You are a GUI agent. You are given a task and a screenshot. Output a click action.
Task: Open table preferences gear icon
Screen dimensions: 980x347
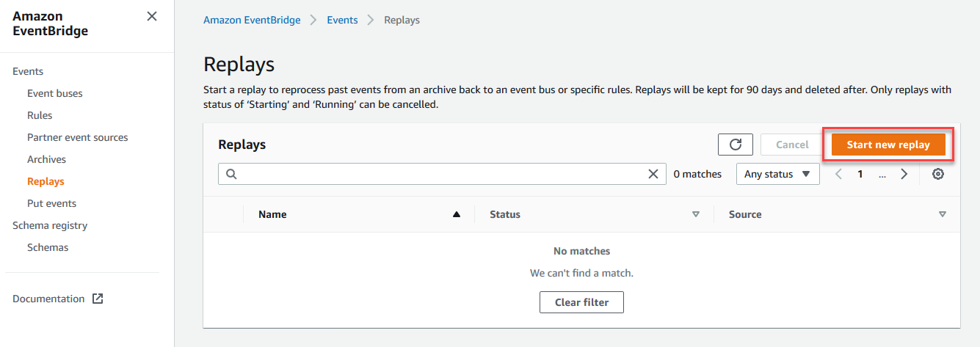(938, 174)
